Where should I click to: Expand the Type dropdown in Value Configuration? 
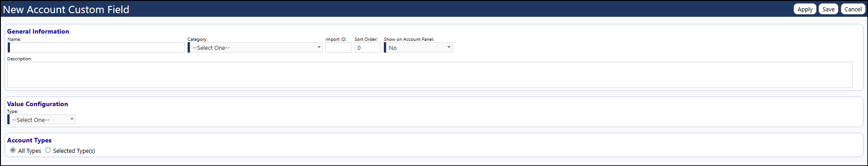[x=42, y=120]
